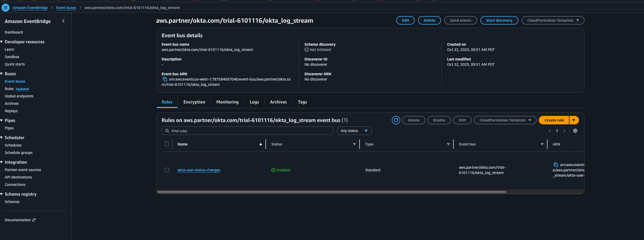
Task: Go to the next page of rules
Action: (x=564, y=131)
